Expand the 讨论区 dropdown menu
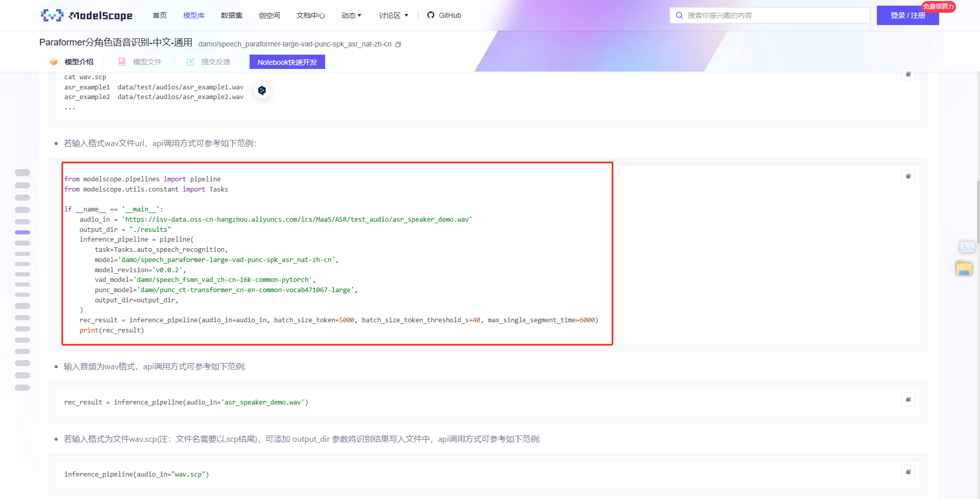Image resolution: width=980 pixels, height=499 pixels. [394, 15]
